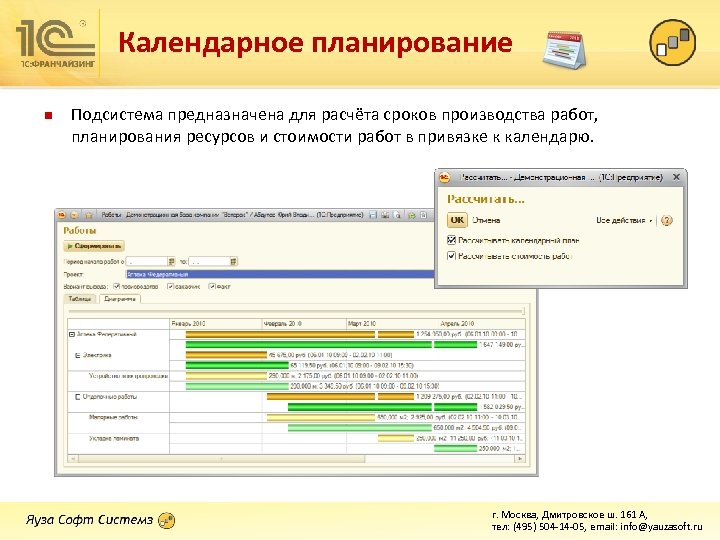This screenshot has height=540, width=720.
Task: Click the save diskette icon in Работы title bar
Action: pyautogui.click(x=373, y=214)
